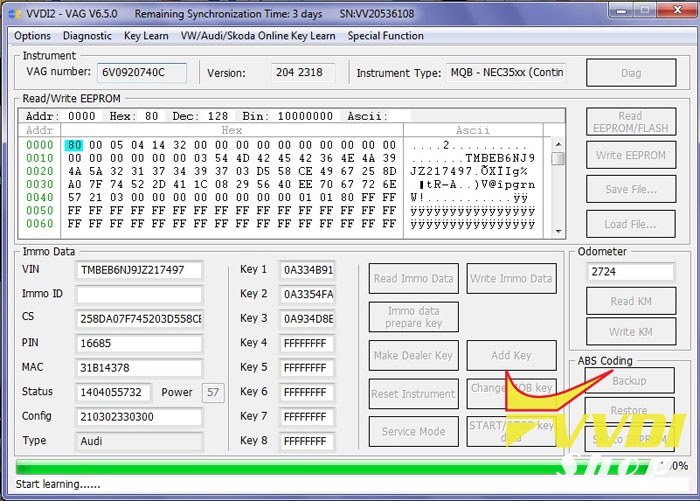Click address row 0060 in hex editor
700x501 pixels.
point(39,223)
